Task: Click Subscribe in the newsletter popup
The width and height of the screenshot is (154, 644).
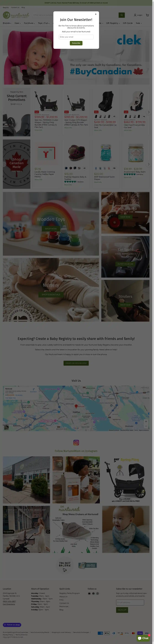Action: tap(76, 43)
